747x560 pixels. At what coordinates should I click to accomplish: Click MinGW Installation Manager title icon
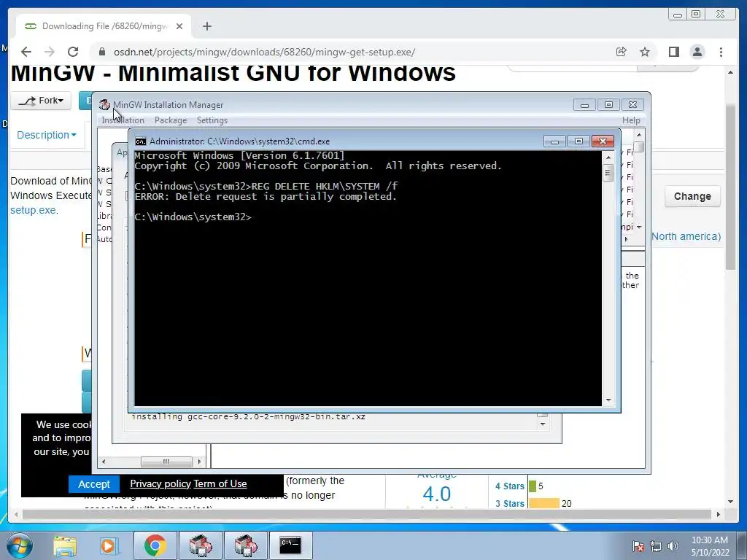(x=104, y=105)
